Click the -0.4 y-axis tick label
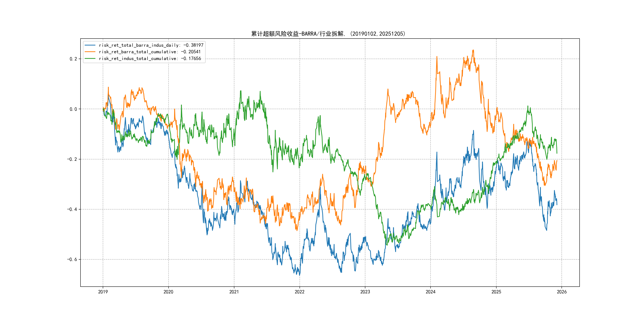Image resolution: width=644 pixels, height=322 pixels. (72, 209)
